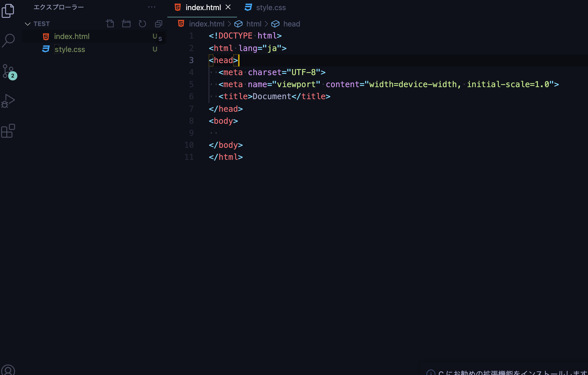Click line number 8 in the gutter
The image size is (588, 375).
click(x=191, y=121)
